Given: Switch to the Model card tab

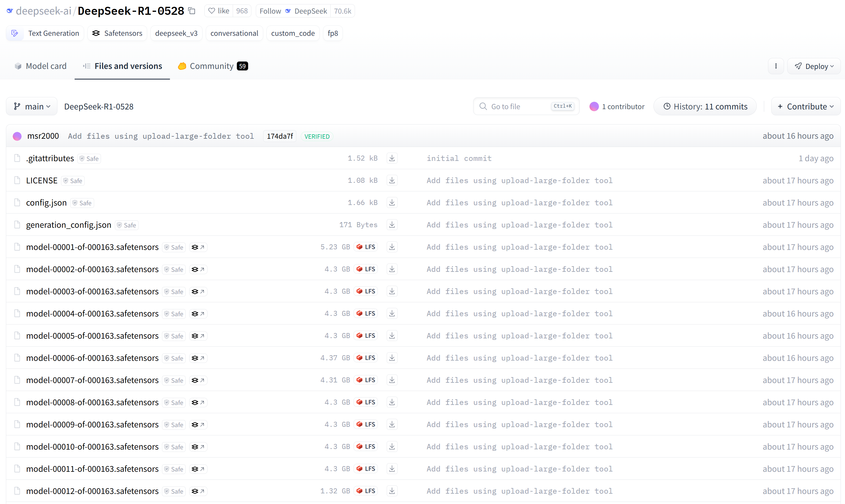Looking at the screenshot, I should click(x=41, y=66).
